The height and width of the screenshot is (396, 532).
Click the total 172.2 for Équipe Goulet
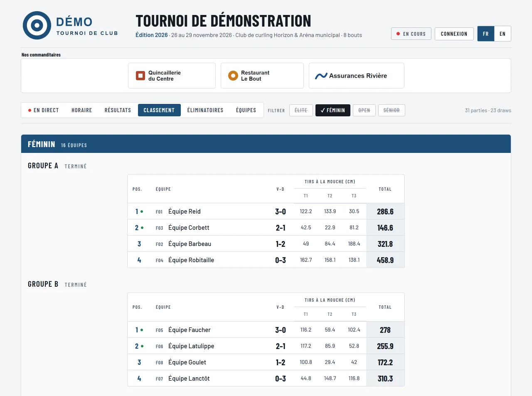pos(385,362)
